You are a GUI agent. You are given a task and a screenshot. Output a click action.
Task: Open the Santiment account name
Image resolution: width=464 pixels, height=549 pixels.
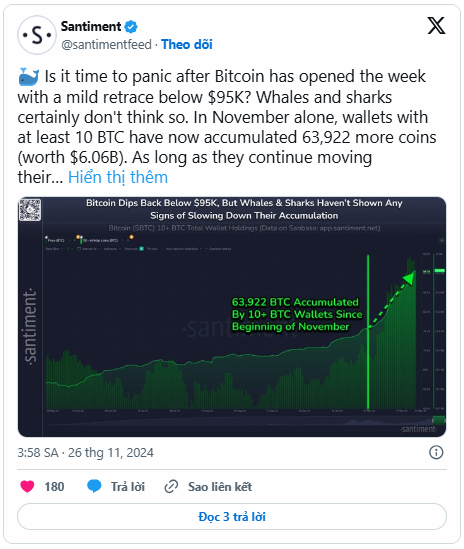[x=91, y=26]
